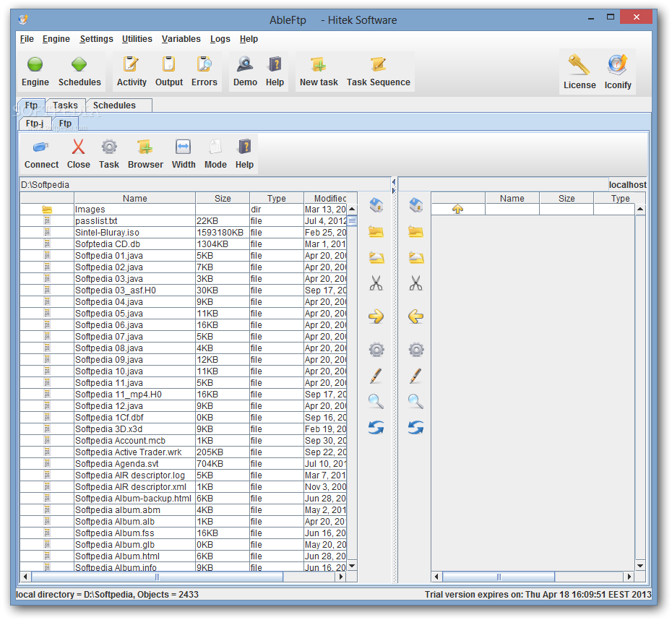The height and width of the screenshot is (620, 672).
Task: Click local pane vertical scrollbar down arrow
Action: point(352,566)
